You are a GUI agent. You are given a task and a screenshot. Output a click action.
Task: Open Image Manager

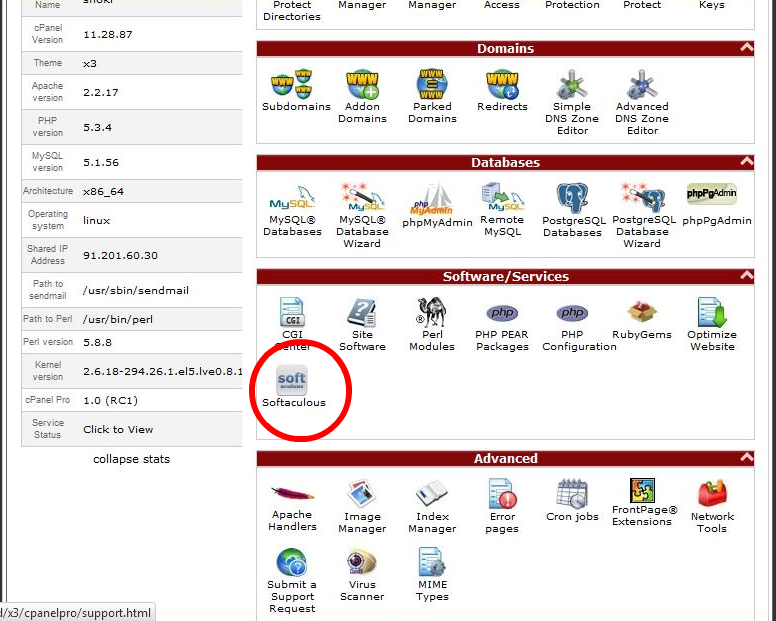click(362, 506)
